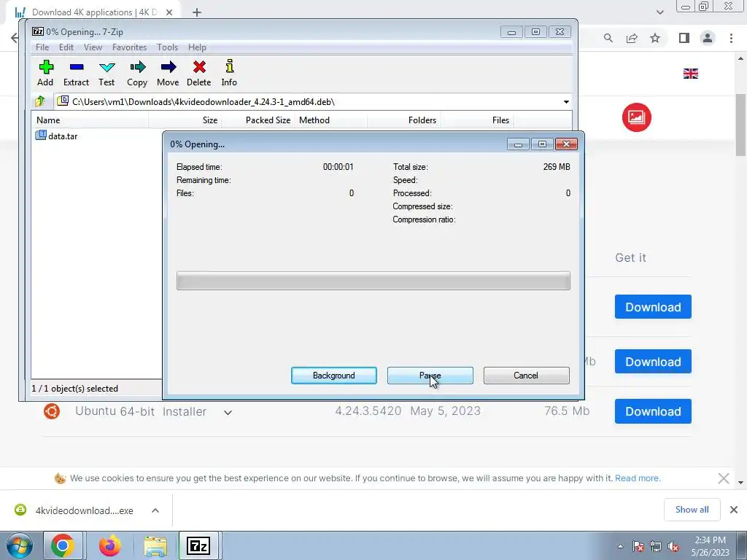Open the Favorites menu

(x=129, y=47)
